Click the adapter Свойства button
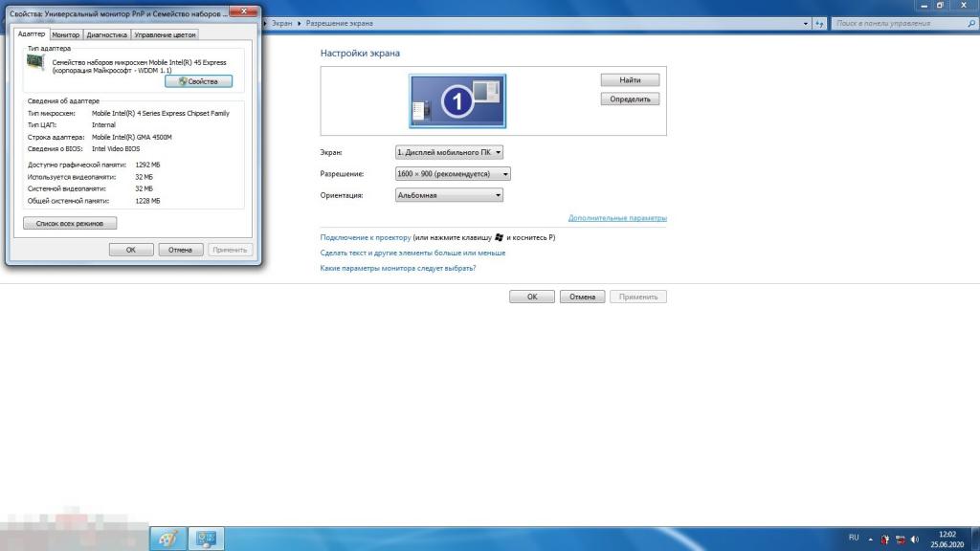 pos(199,81)
